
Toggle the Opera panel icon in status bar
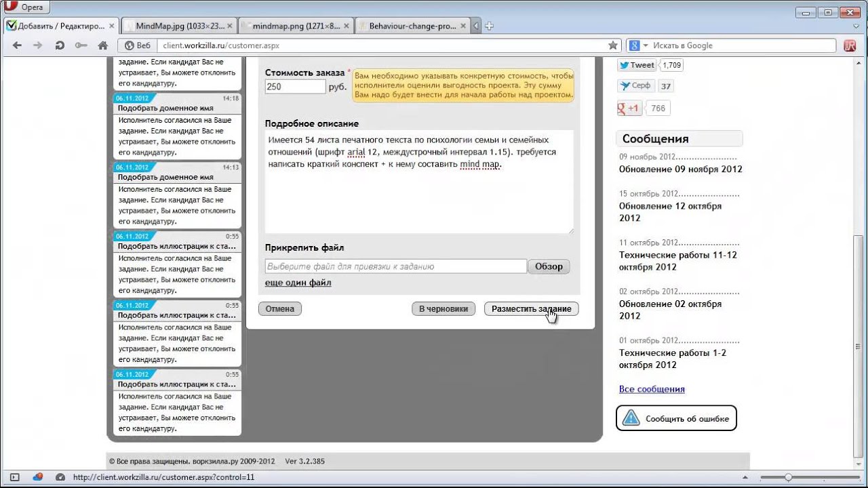point(15,477)
